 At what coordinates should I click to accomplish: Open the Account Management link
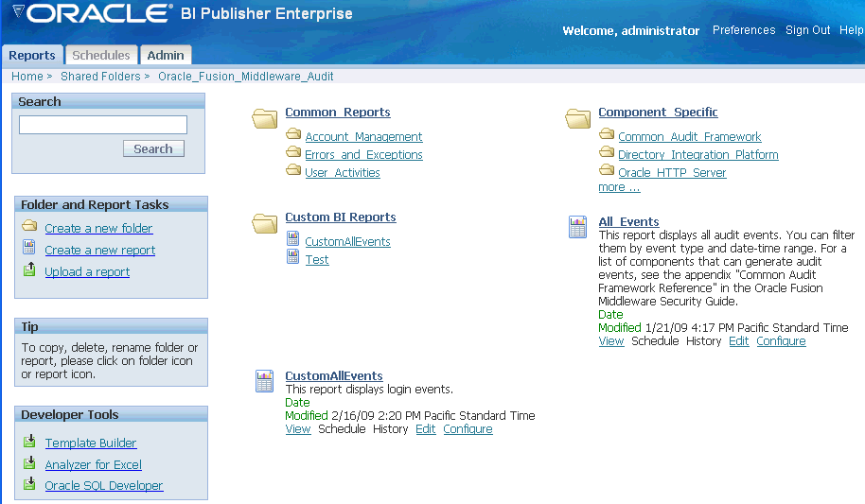363,137
